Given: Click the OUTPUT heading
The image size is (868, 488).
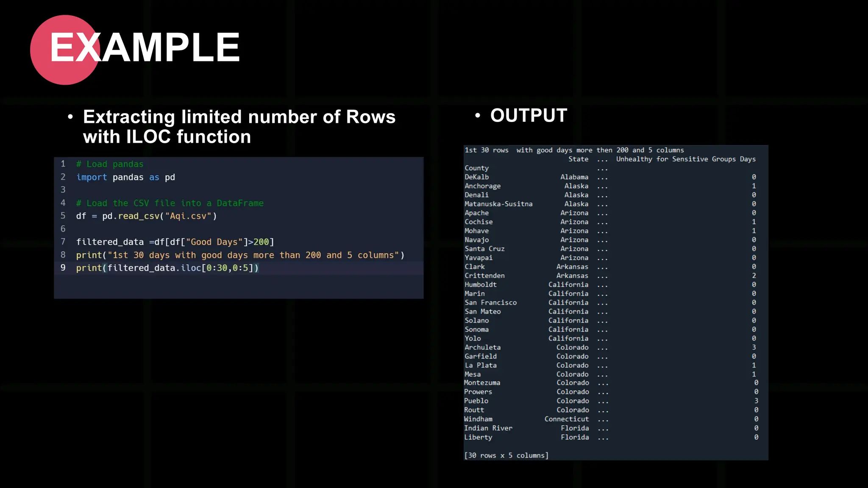Looking at the screenshot, I should [529, 116].
